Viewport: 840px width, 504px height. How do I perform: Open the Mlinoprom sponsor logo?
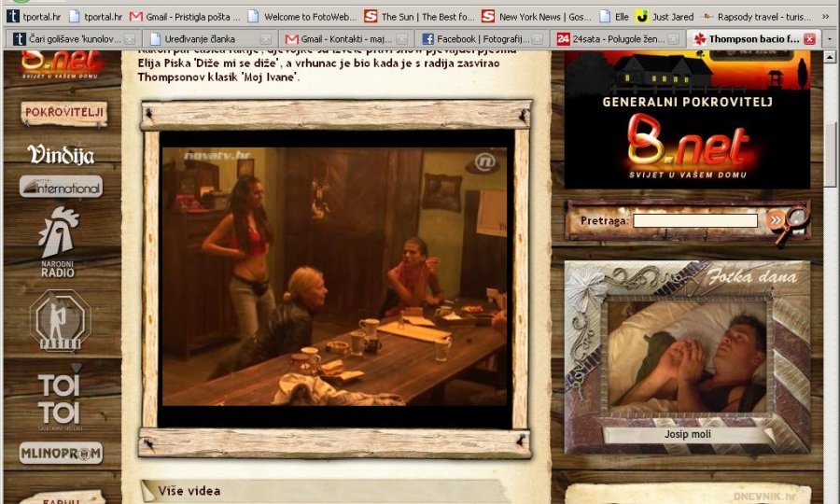[61, 454]
